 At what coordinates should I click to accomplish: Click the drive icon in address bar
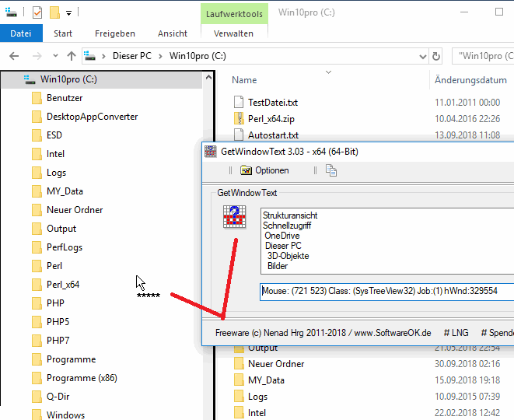[89, 56]
